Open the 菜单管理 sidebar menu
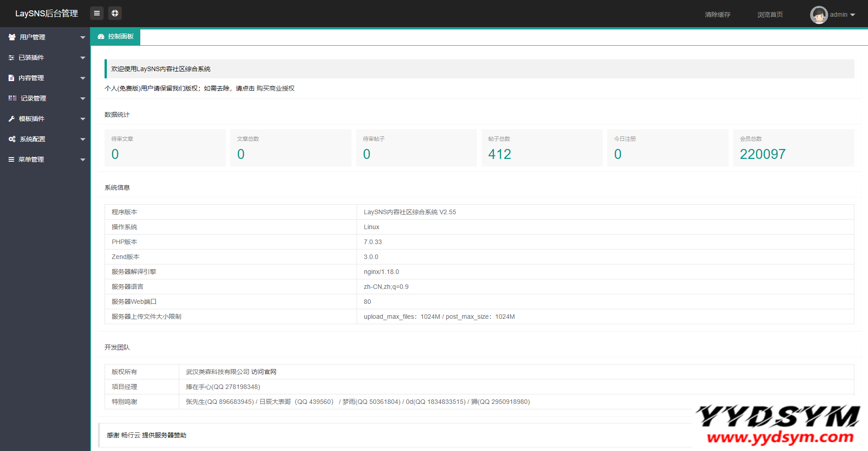This screenshot has height=451, width=868. coord(31,159)
